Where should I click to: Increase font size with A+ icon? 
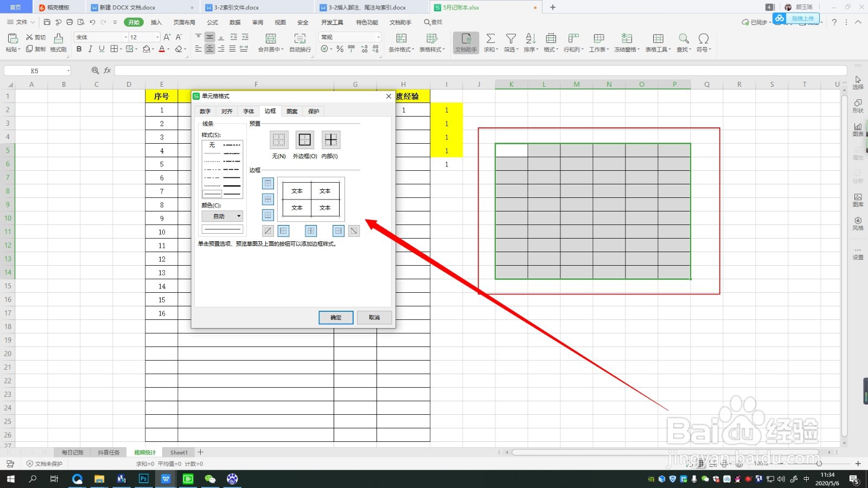167,37
